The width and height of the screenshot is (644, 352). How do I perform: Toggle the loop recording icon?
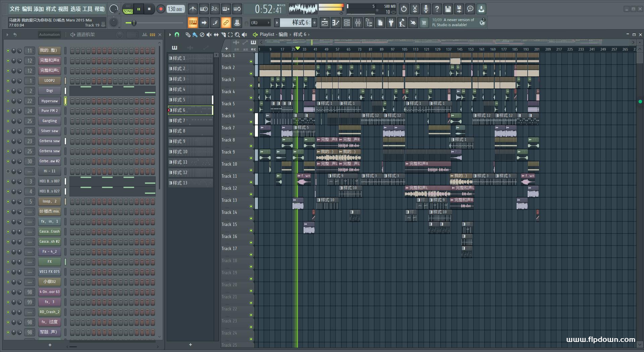[237, 9]
